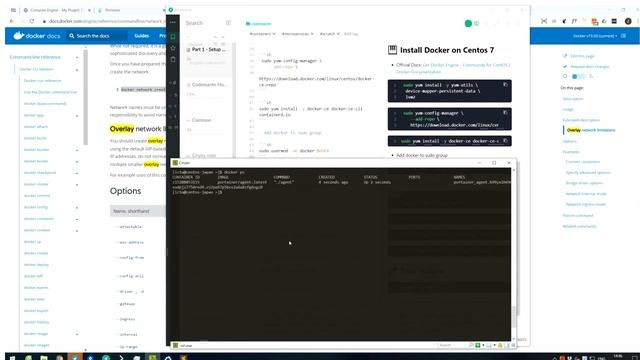Click the green icon in terminal status bar
The width and height of the screenshot is (640, 360).
tap(478, 345)
